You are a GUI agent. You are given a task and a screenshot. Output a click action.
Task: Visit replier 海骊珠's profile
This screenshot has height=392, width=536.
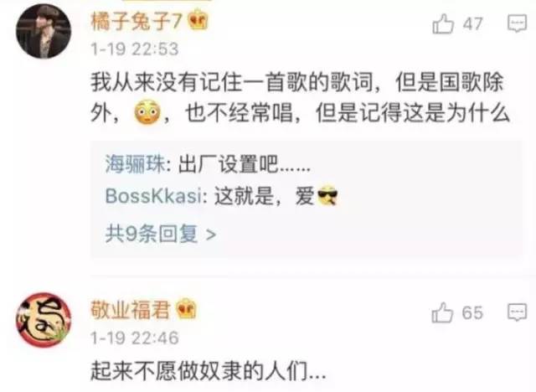136,165
